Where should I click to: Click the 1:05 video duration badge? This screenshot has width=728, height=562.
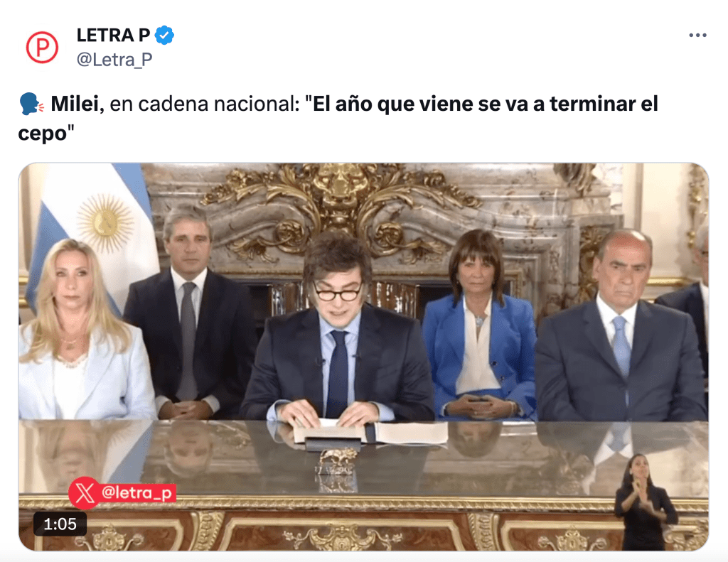coord(60,524)
